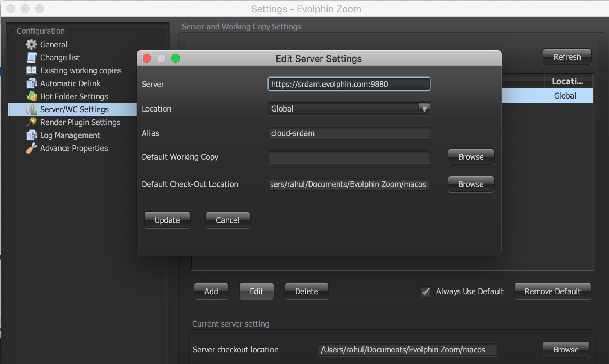Click the Existing working copies book icon

coord(31,70)
